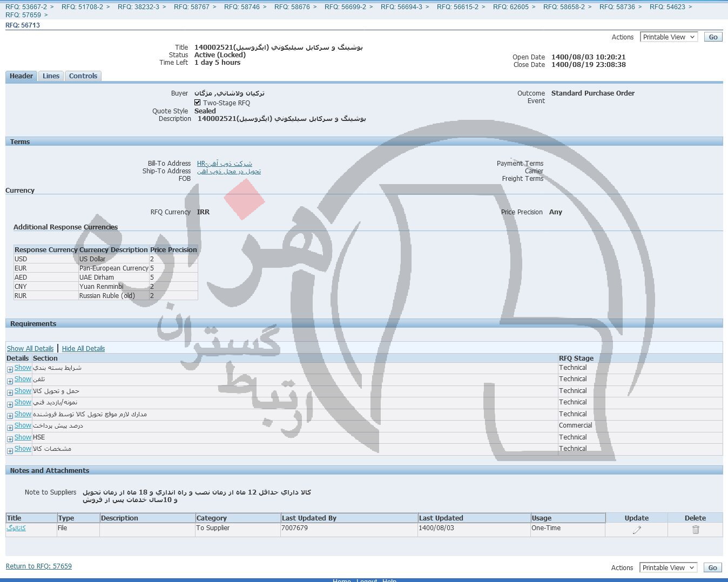Switch to the Lines tab
Screen dimensions: 728x582
tap(51, 76)
